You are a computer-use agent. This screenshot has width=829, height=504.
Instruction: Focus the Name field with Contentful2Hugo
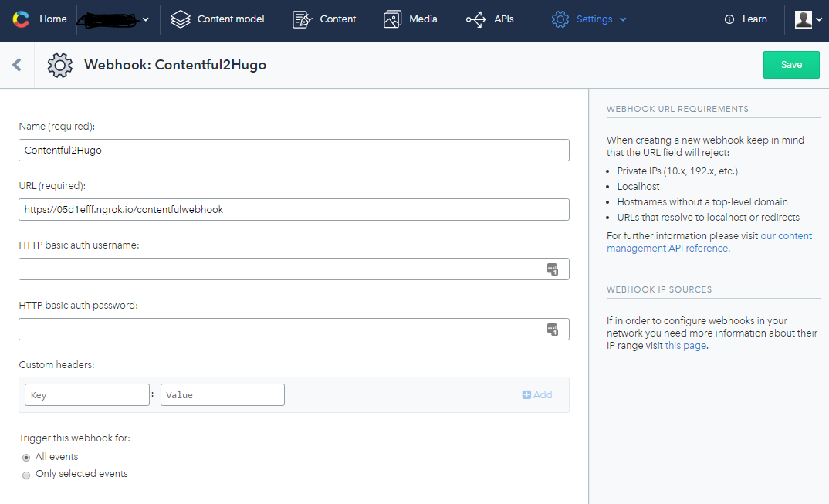pos(294,151)
